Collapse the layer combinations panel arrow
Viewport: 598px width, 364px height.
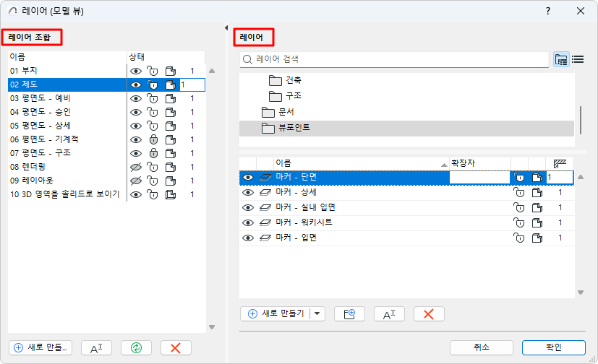coord(226,27)
